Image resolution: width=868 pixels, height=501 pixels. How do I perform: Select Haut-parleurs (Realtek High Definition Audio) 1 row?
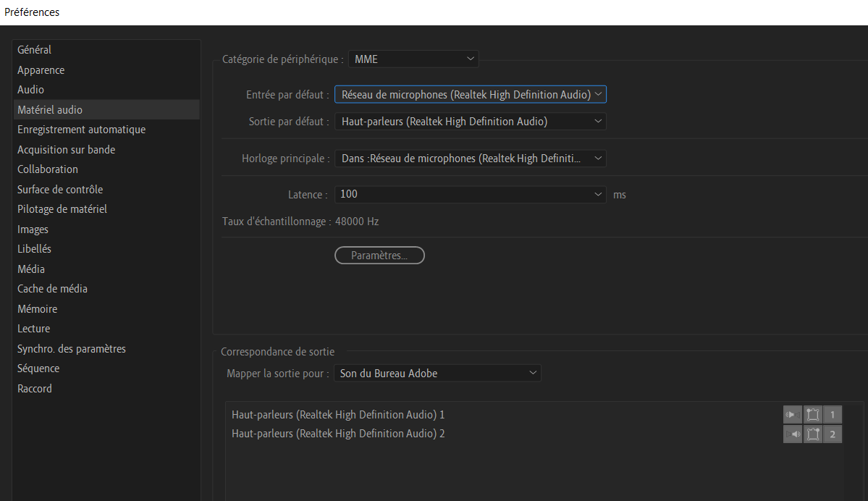pyautogui.click(x=338, y=415)
